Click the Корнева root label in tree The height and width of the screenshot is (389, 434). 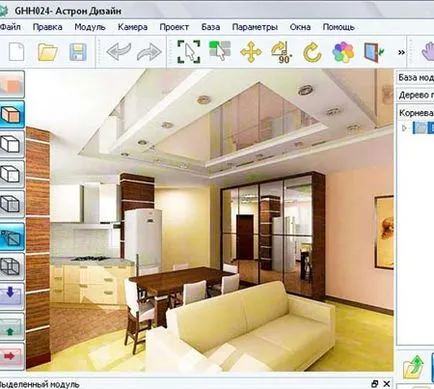[416, 113]
